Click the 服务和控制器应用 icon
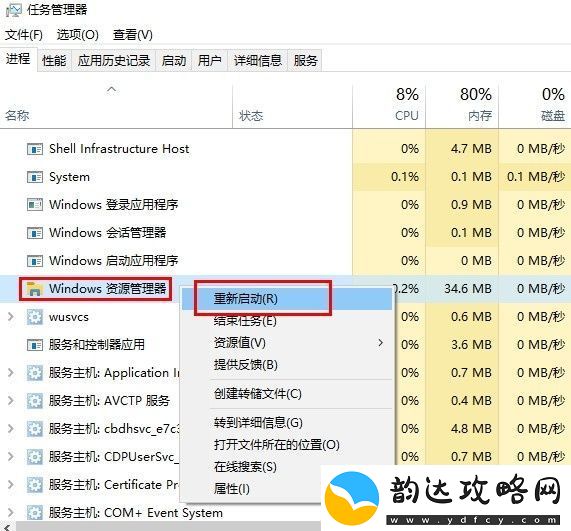The width and height of the screenshot is (571, 531). [x=35, y=345]
